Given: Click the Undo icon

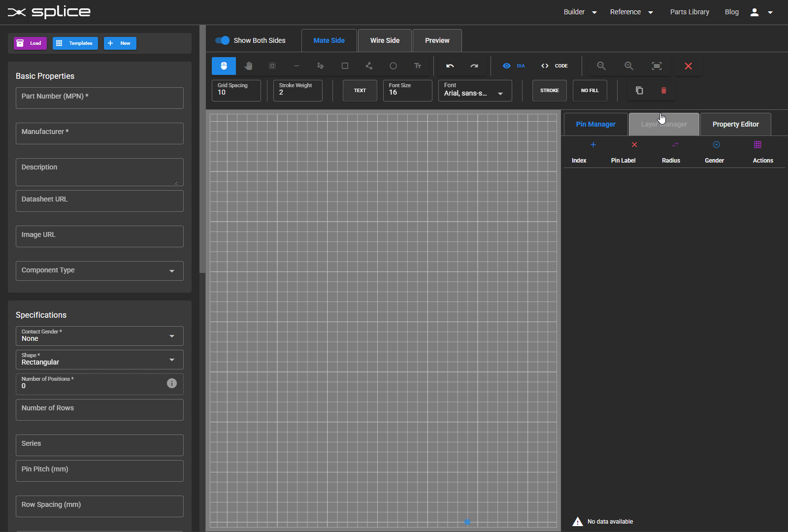Looking at the screenshot, I should (x=450, y=66).
